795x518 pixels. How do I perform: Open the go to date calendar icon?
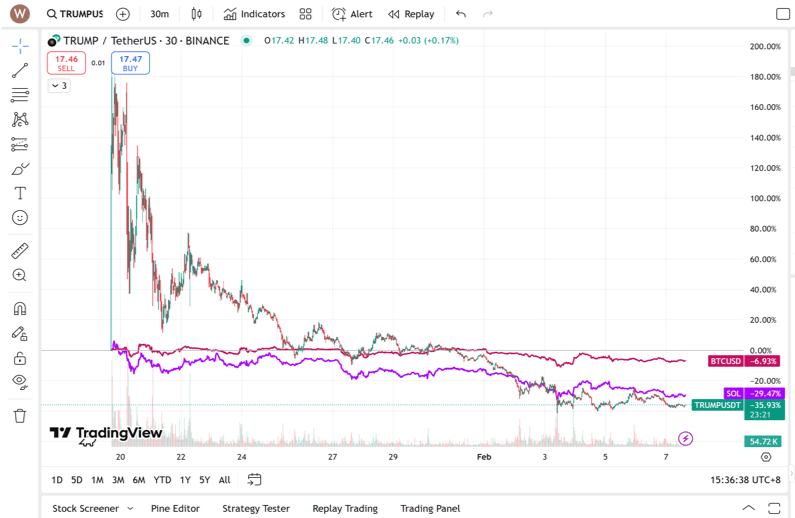[255, 479]
